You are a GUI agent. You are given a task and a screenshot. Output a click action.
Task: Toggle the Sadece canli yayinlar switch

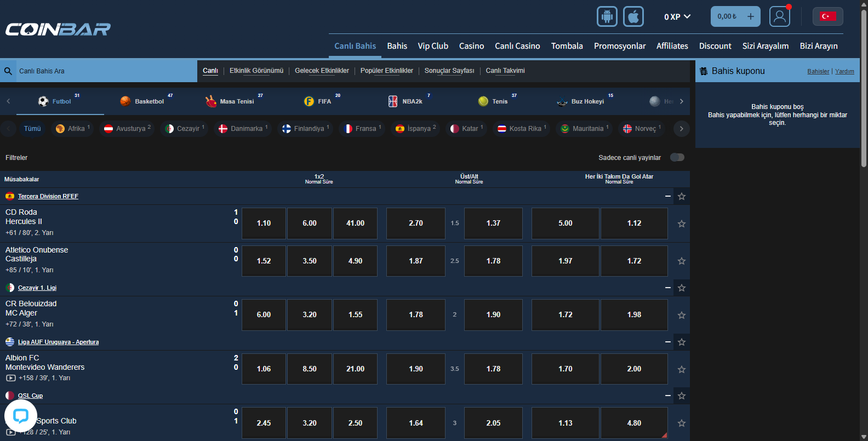point(677,158)
